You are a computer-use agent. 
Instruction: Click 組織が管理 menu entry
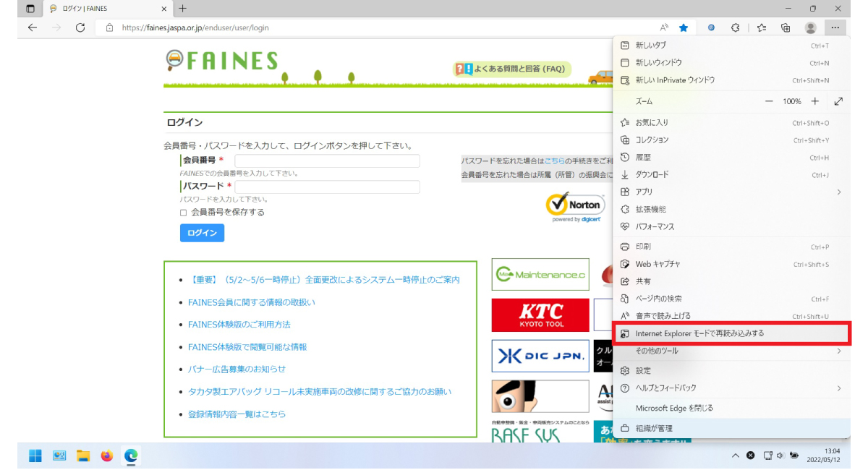[731, 428]
